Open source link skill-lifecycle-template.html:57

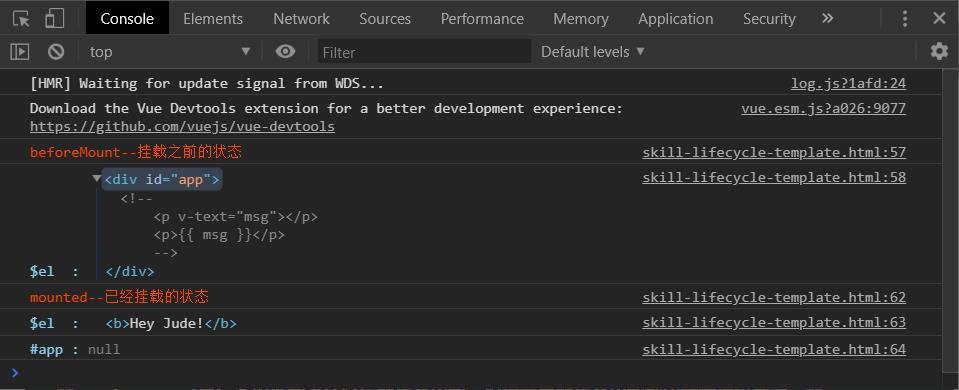774,152
